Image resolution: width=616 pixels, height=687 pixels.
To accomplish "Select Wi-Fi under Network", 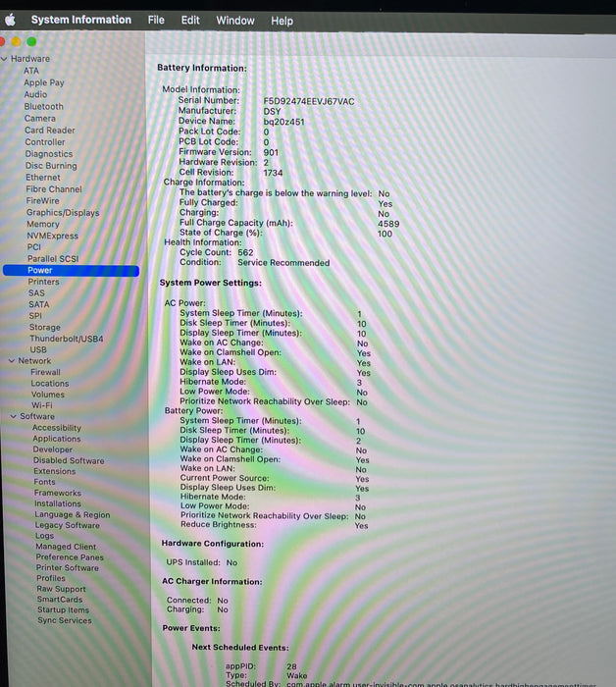I will pyautogui.click(x=41, y=405).
